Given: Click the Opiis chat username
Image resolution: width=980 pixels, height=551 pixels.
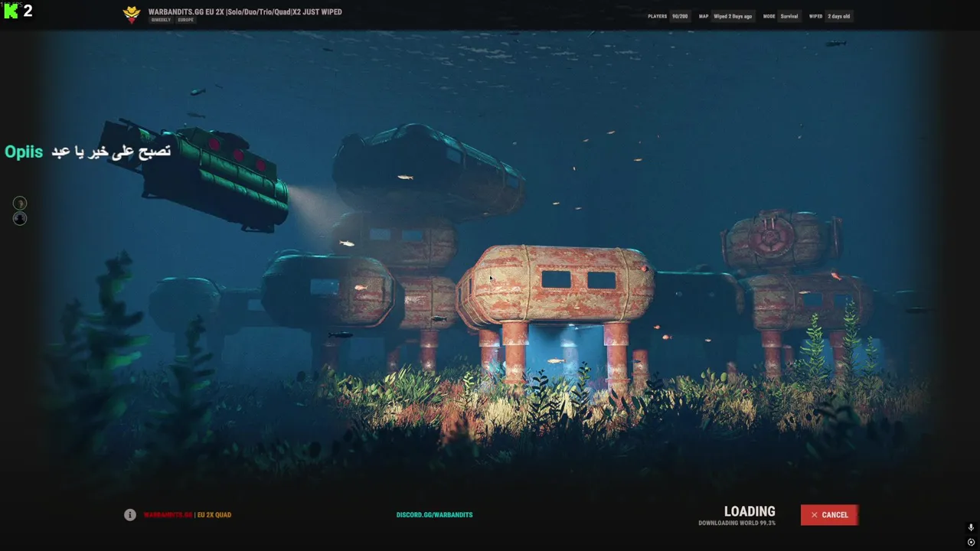Looking at the screenshot, I should [x=24, y=152].
